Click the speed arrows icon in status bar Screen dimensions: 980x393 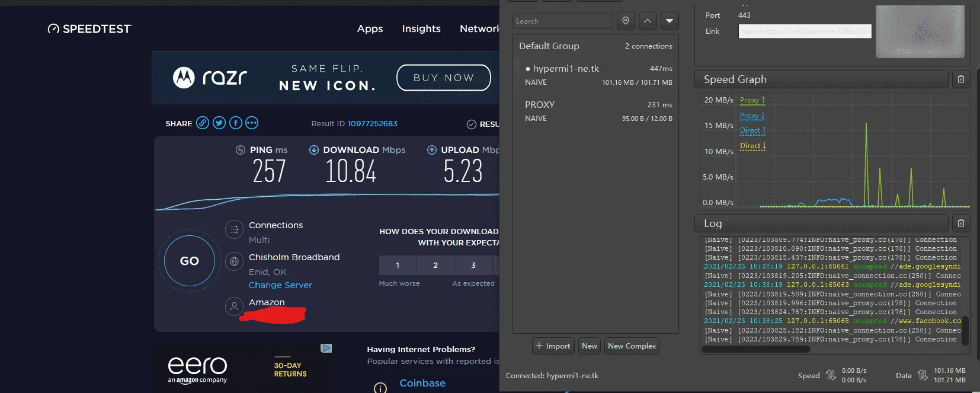(x=831, y=375)
